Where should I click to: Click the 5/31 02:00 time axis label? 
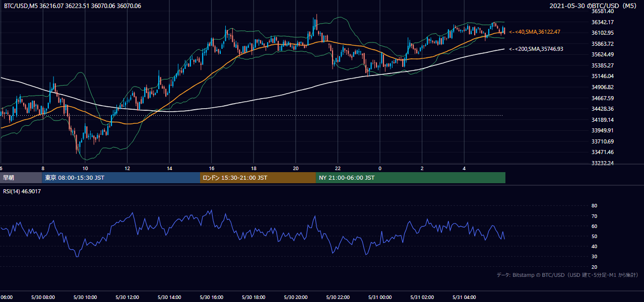(x=422, y=297)
